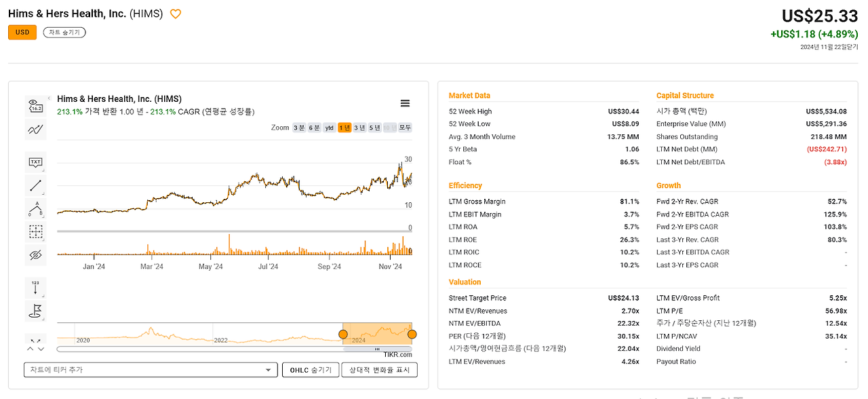Screen dimensions: 868x399
Task: Click the 차트 숨기기 hide chart button
Action: pos(64,32)
